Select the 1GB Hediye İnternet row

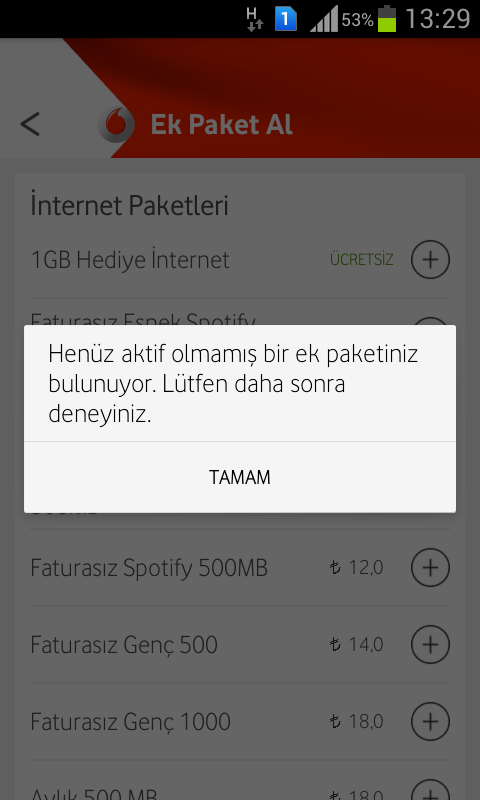(240, 260)
